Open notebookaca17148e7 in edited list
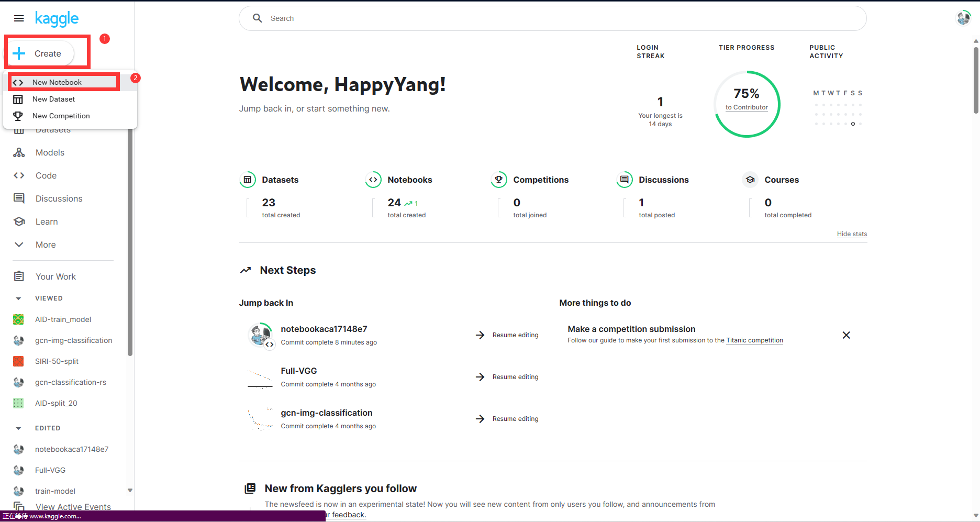This screenshot has width=980, height=522. (72, 449)
